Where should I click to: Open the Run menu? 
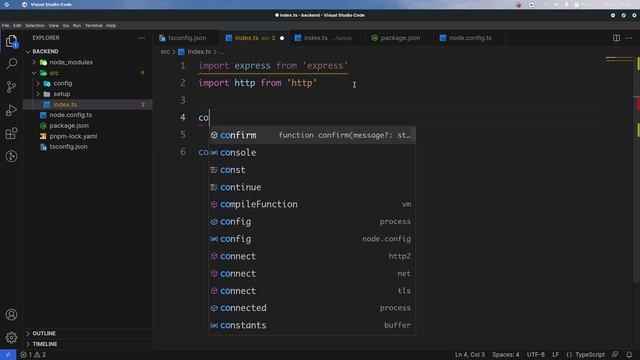click(77, 25)
